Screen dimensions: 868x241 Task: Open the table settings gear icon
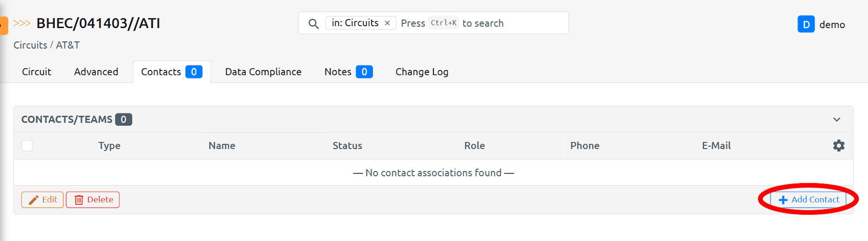(839, 146)
